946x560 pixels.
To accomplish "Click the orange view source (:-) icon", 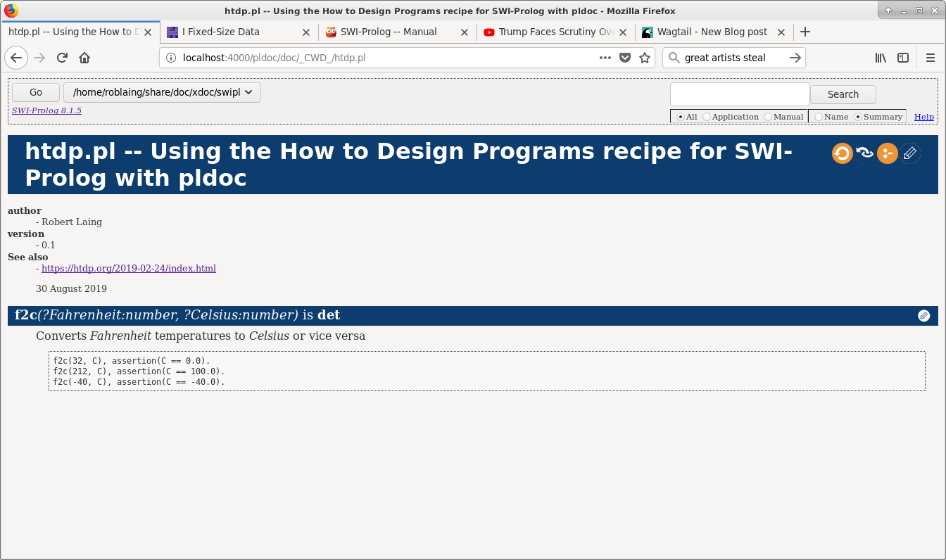I will point(888,153).
